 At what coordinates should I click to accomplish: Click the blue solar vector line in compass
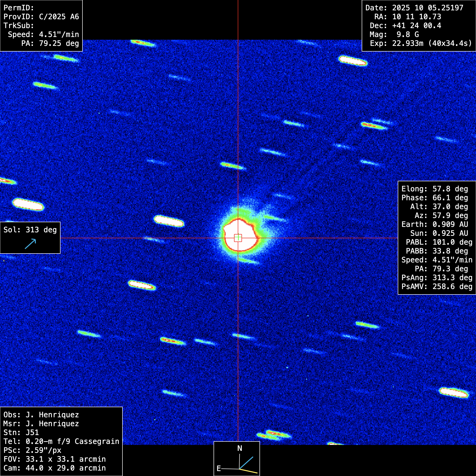coord(246,463)
